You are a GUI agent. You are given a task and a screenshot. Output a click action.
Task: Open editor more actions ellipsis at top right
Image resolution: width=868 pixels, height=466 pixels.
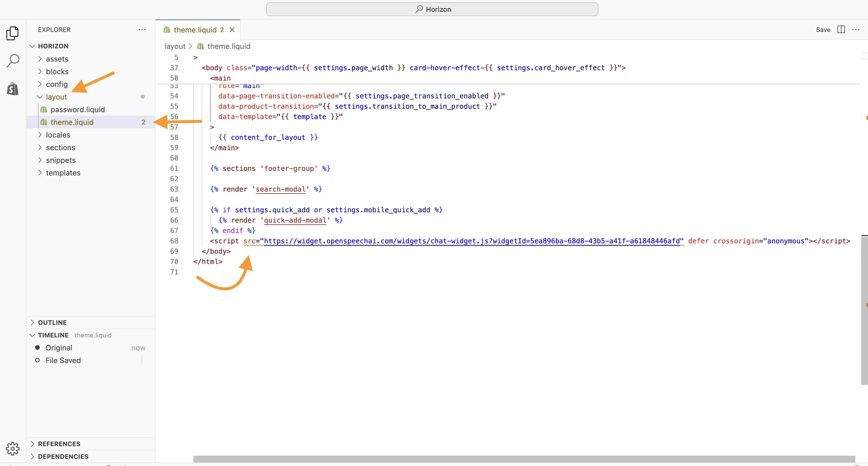click(856, 30)
